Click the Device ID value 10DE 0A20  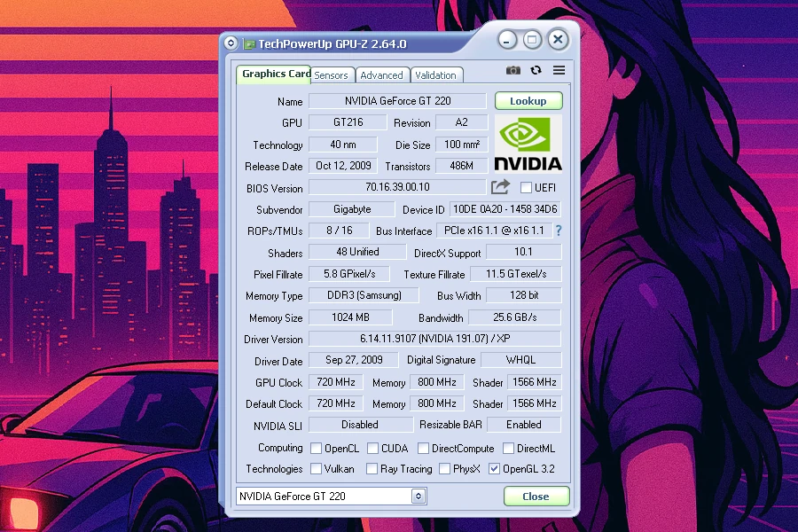505,209
